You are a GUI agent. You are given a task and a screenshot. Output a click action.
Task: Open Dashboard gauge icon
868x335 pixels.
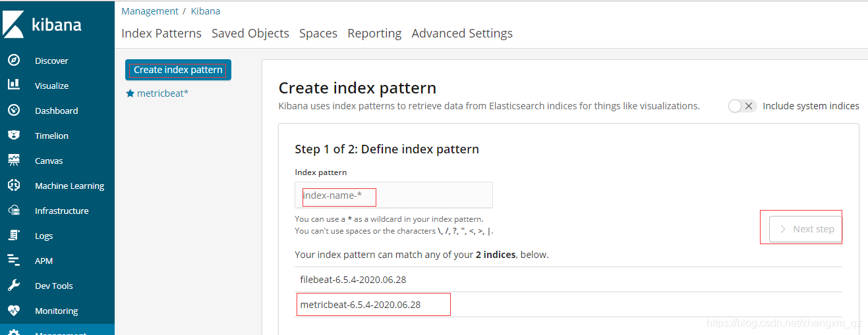click(14, 111)
